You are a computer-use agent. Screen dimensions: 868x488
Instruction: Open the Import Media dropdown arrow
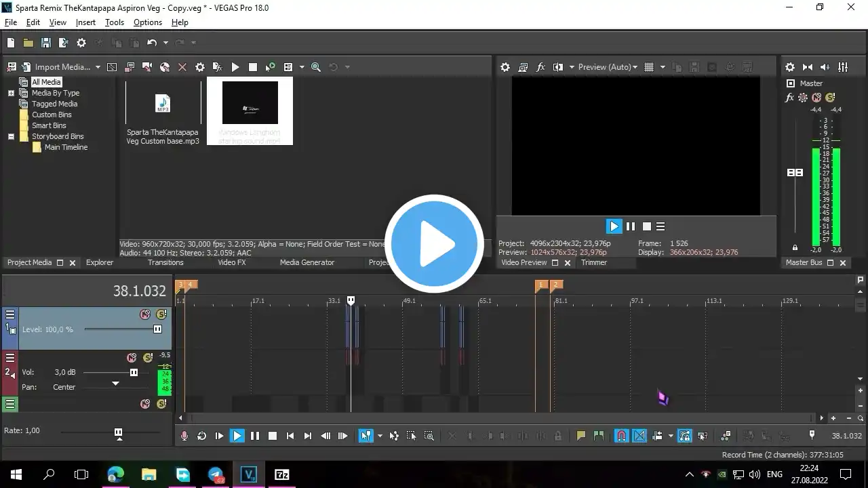(98, 67)
